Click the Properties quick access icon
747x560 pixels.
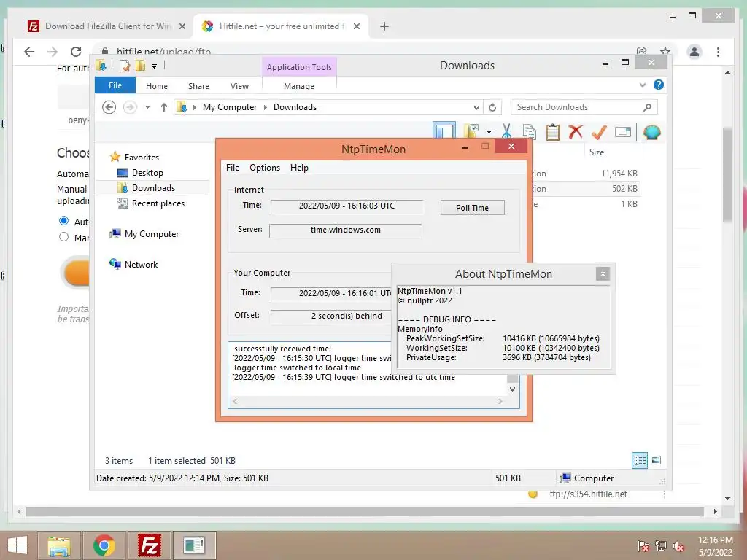point(124,66)
